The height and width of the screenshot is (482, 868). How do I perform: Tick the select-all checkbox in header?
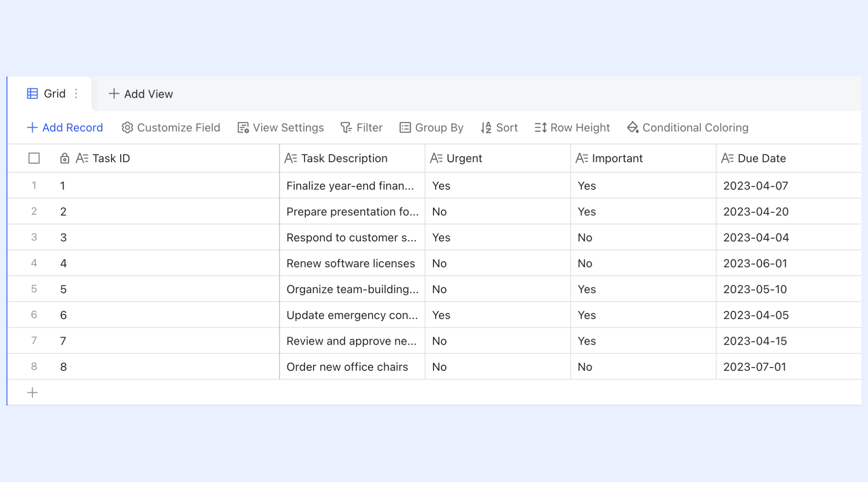tap(34, 158)
